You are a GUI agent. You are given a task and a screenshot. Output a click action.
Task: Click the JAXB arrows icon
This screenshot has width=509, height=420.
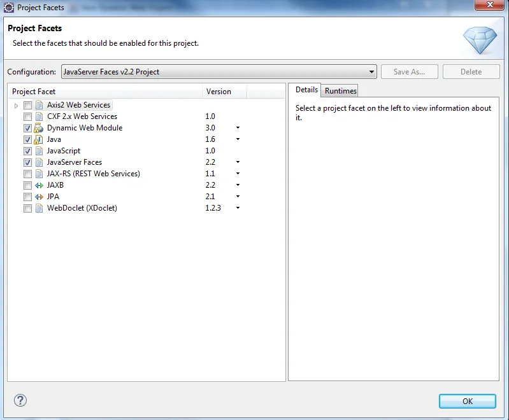tap(39, 185)
